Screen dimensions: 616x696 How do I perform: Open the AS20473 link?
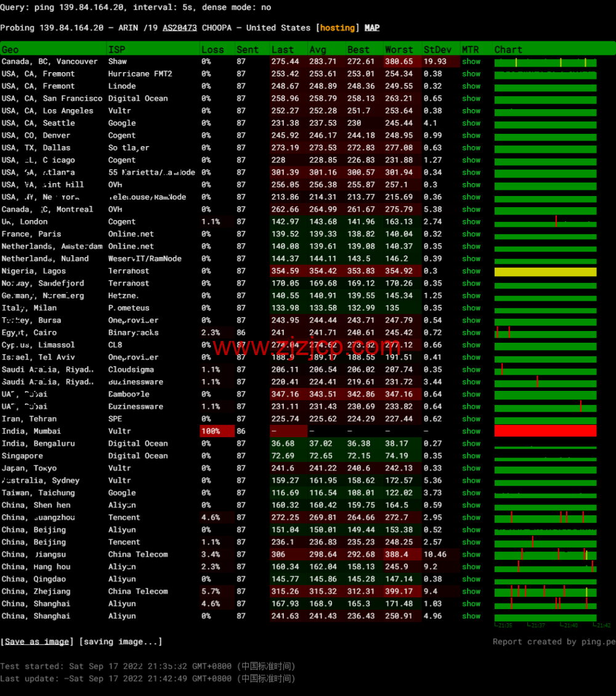pos(180,28)
